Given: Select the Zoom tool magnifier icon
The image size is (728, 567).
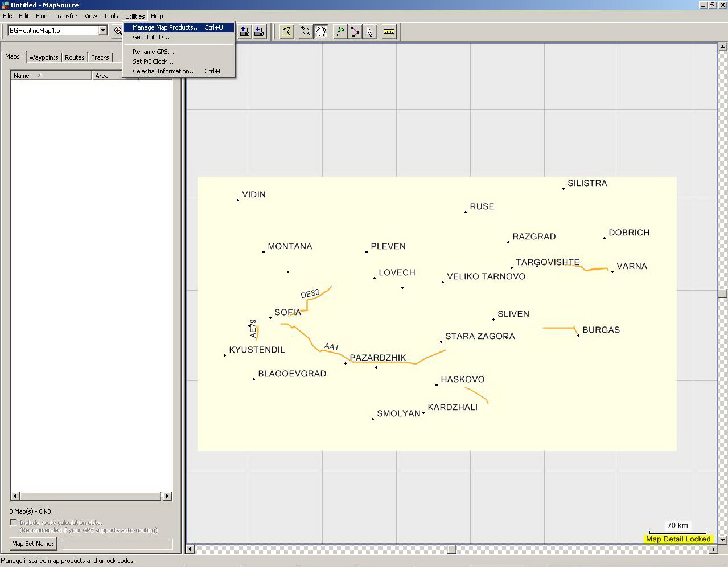Looking at the screenshot, I should [306, 32].
